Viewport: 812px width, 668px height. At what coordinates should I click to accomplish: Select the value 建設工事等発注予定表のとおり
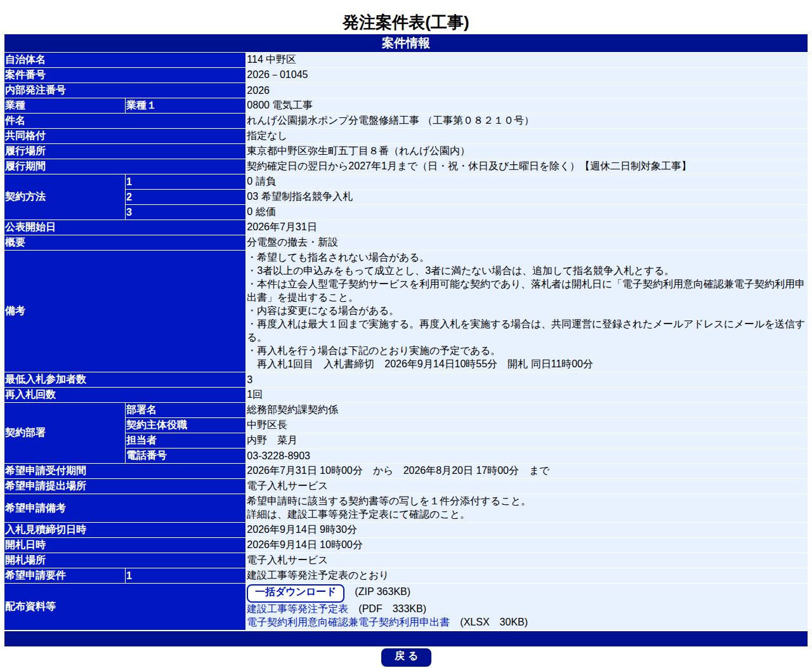pyautogui.click(x=317, y=575)
